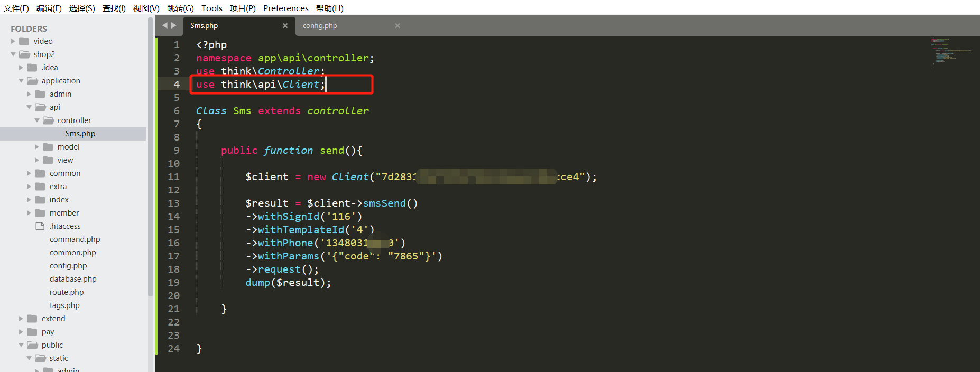Expand the pay folder arrow
This screenshot has width=980, height=372.
pos(21,332)
